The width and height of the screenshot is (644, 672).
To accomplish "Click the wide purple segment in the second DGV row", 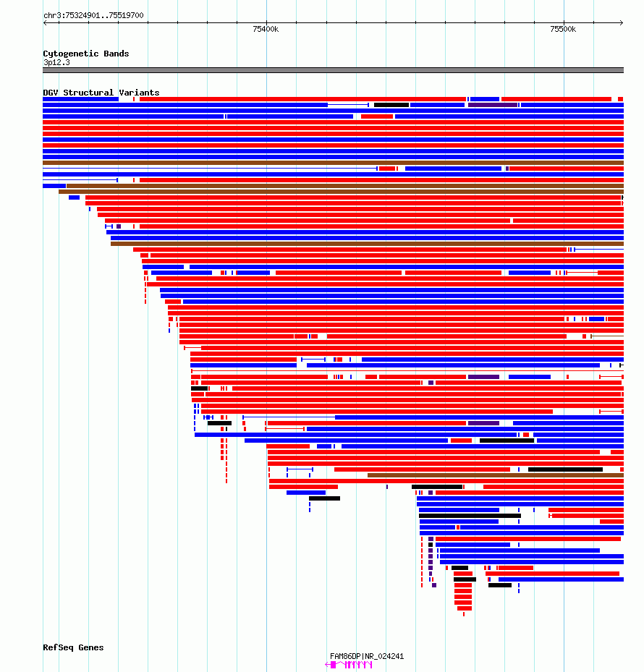I will 493,105.
